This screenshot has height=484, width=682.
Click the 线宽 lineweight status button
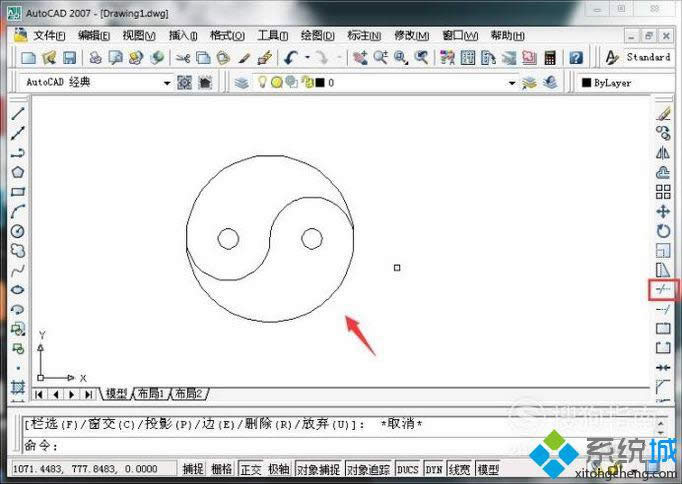click(x=460, y=469)
